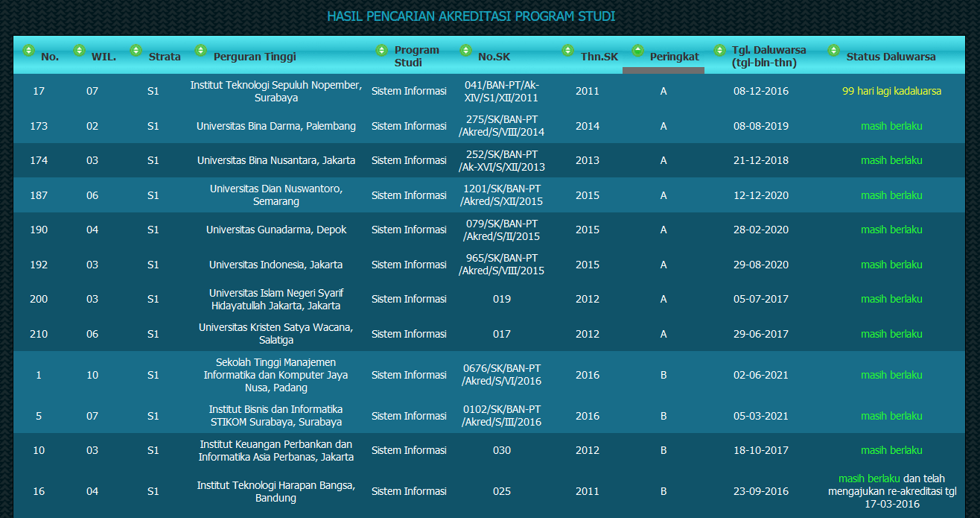
Task: Click expiry date 21-12-2018
Action: [x=760, y=160]
